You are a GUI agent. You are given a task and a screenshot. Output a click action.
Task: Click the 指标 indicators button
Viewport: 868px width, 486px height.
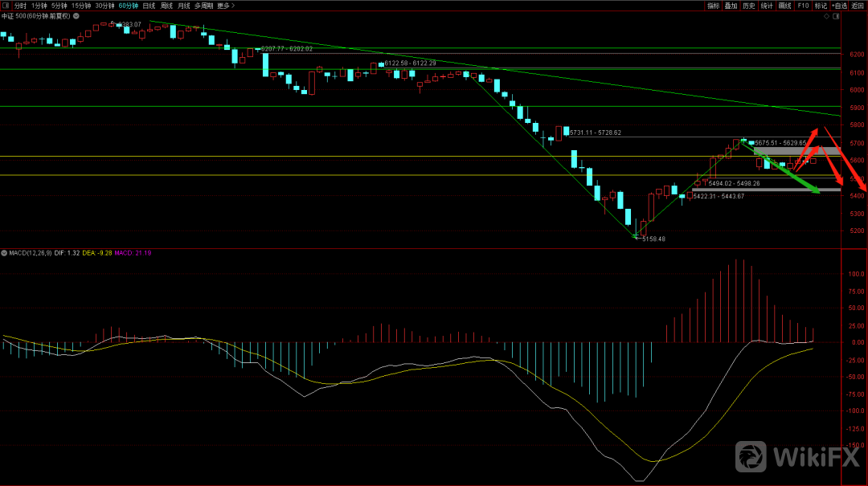coord(713,6)
